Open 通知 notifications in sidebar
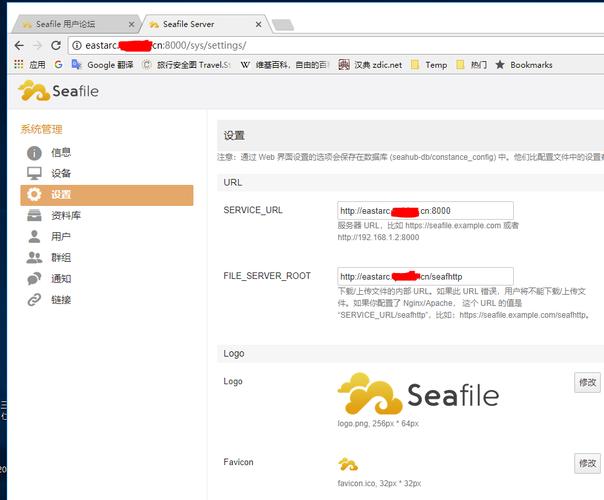This screenshot has height=500, width=604. click(61, 279)
